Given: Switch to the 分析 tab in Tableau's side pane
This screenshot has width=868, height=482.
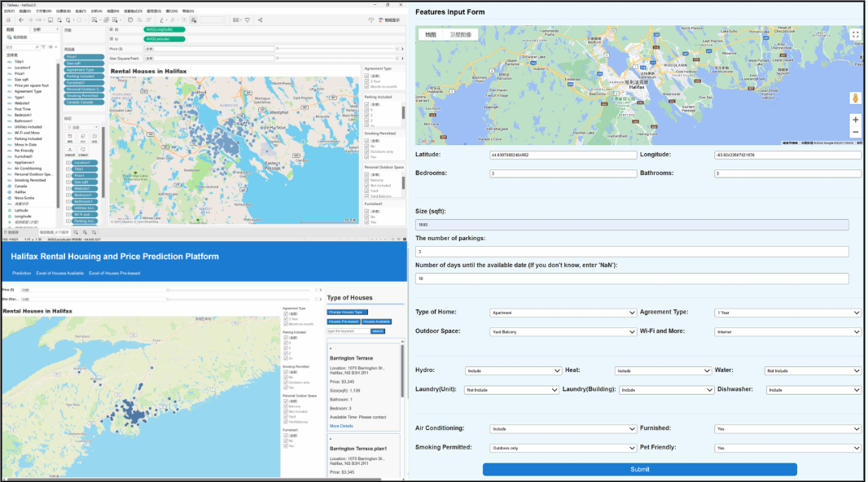Looking at the screenshot, I should pos(37,29).
